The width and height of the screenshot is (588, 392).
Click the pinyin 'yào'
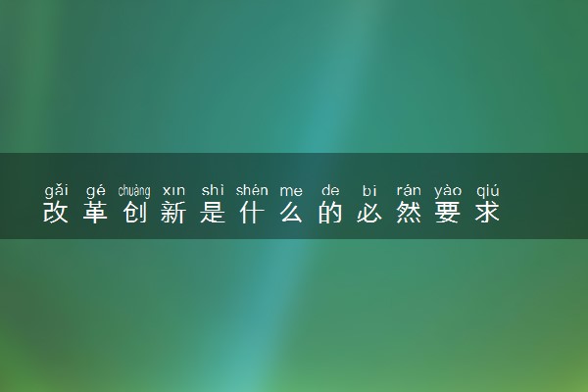448,191
